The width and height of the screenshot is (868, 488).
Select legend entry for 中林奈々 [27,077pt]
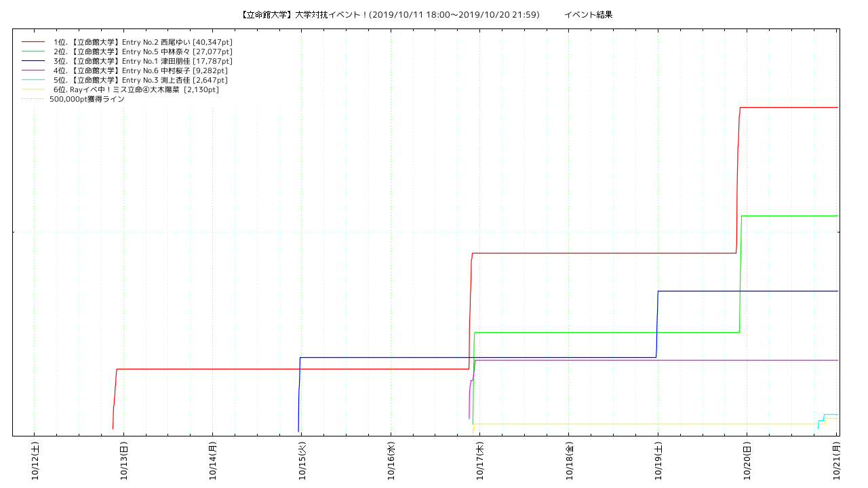click(142, 52)
